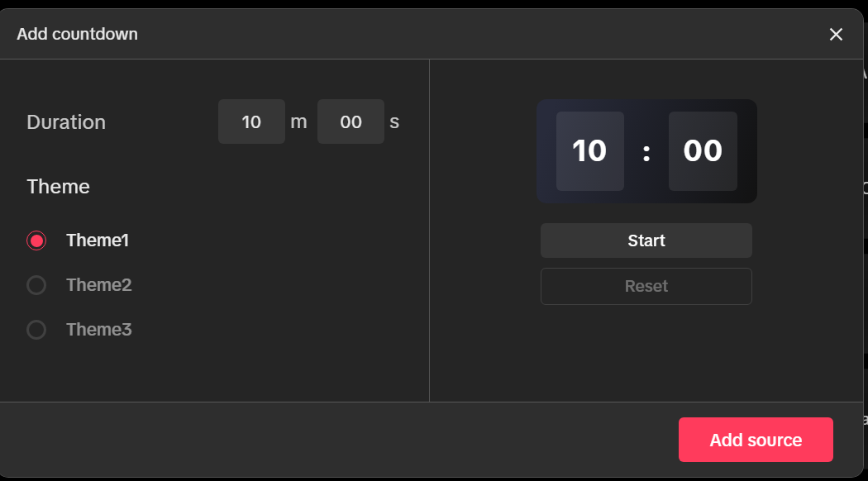Image resolution: width=868 pixels, height=481 pixels.
Task: Click the seconds duration input field
Action: [x=351, y=121]
